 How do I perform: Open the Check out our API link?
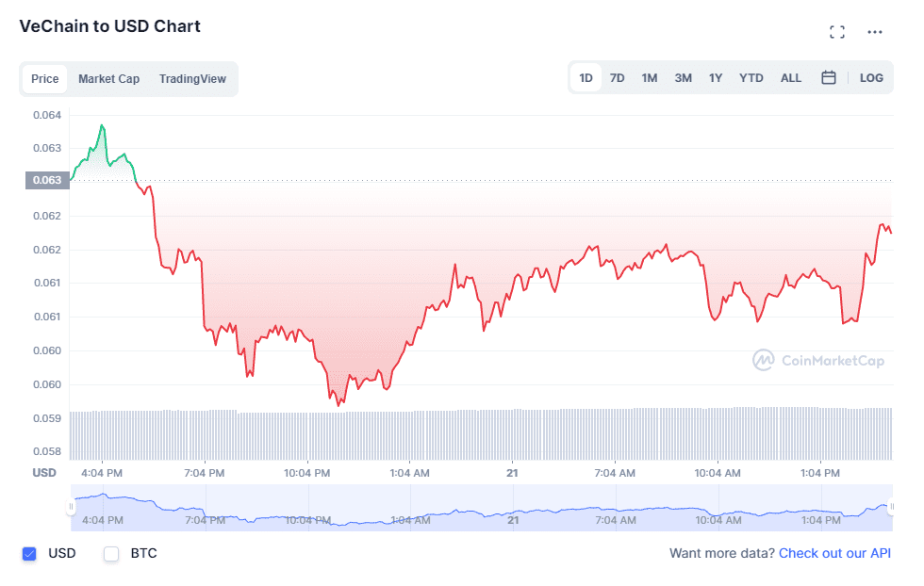tap(835, 553)
